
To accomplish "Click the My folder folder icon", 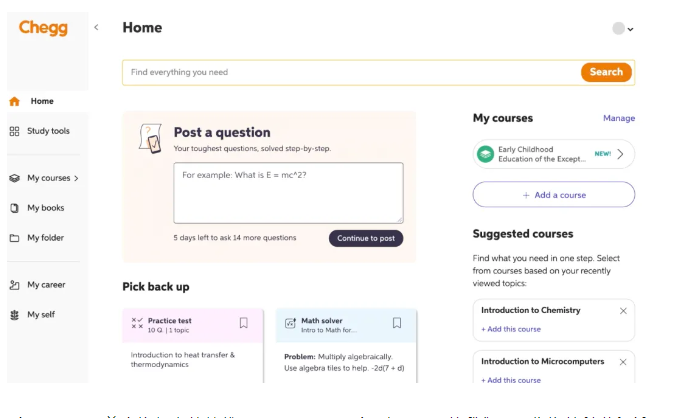I will tap(14, 238).
